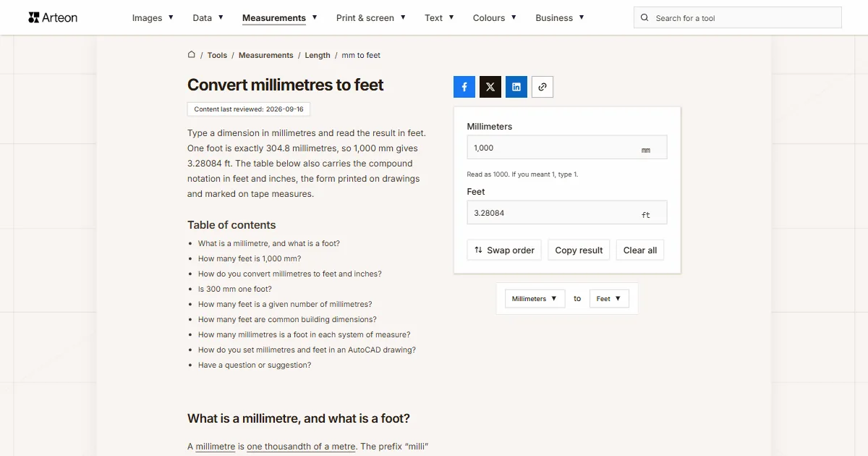This screenshot has height=456, width=868.
Task: Open the Business menu
Action: point(560,18)
